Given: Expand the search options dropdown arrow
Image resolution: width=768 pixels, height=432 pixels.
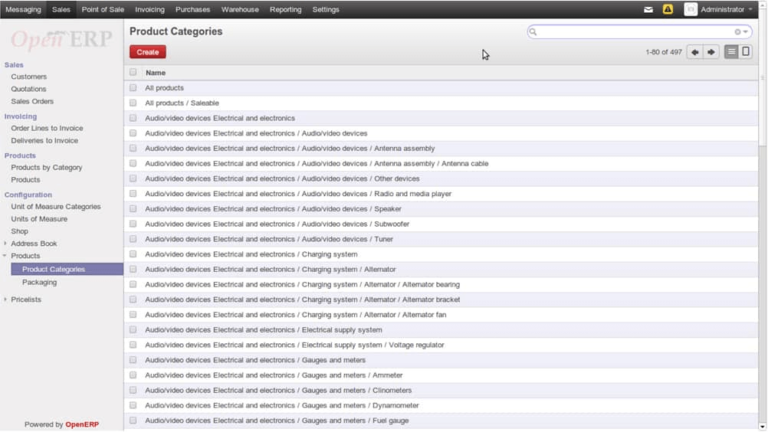Looking at the screenshot, I should [x=746, y=32].
